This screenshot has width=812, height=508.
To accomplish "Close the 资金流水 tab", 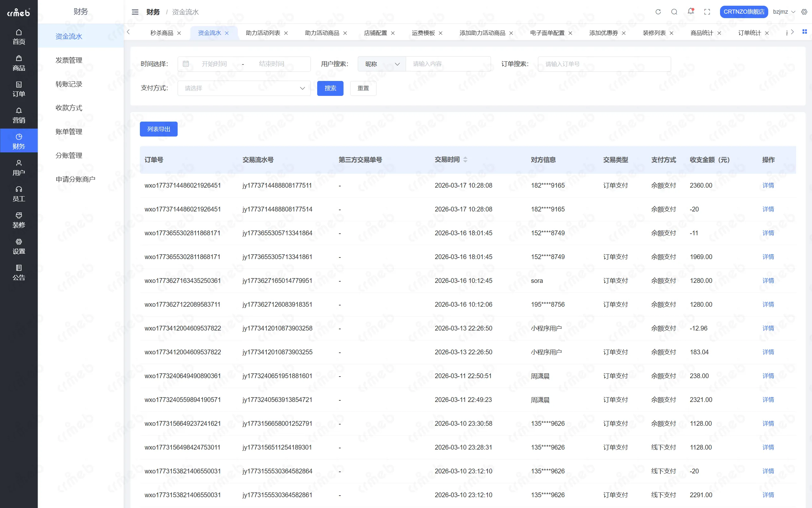I will [227, 33].
